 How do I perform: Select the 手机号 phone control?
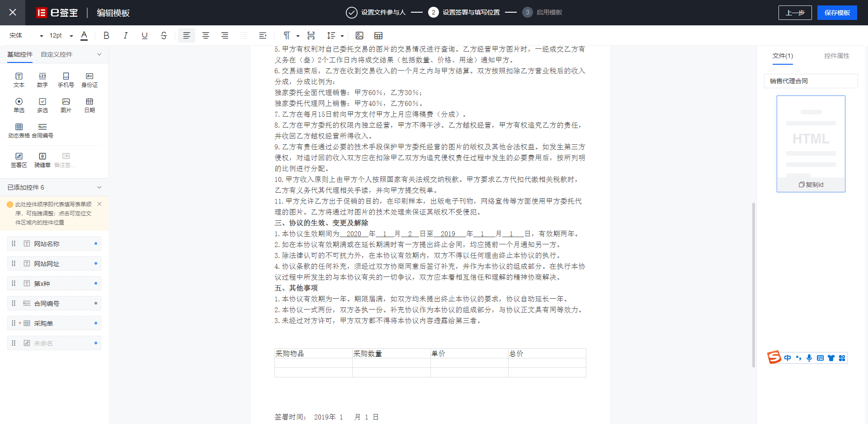[x=66, y=80]
